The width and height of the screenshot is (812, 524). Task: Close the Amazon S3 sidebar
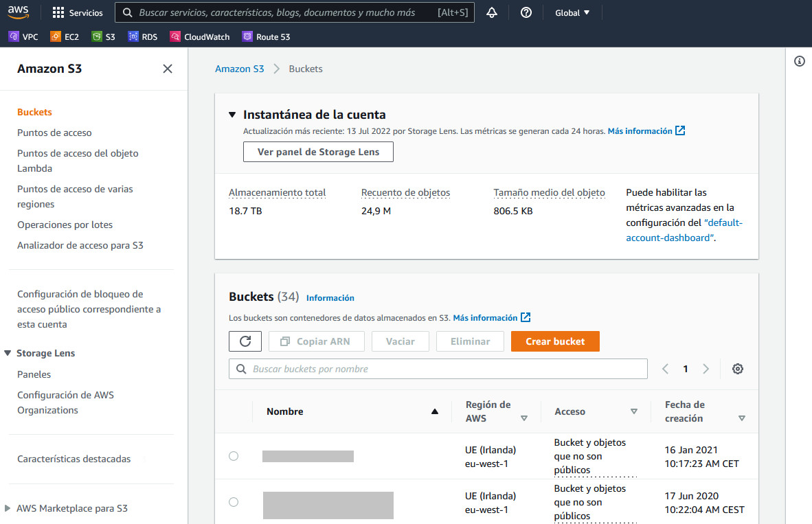pos(167,69)
